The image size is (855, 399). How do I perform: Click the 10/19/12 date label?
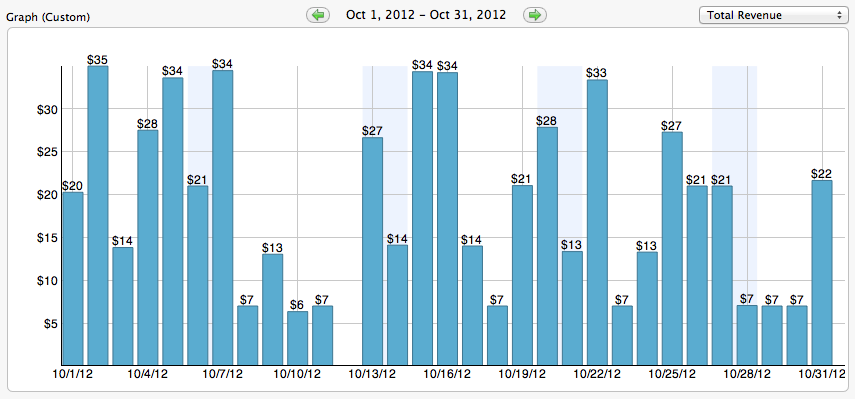click(x=522, y=374)
